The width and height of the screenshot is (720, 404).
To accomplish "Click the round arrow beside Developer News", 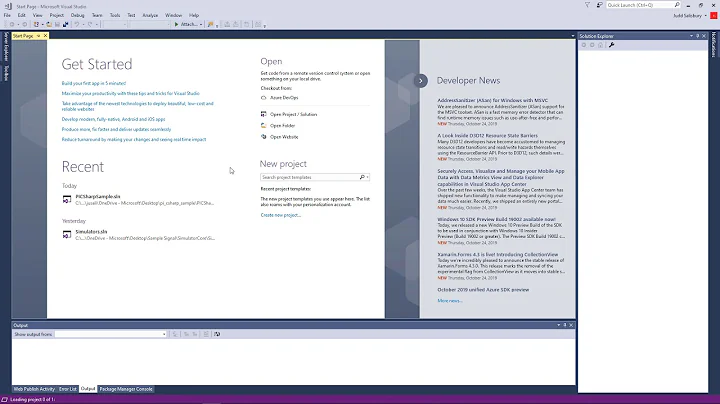I will [420, 81].
